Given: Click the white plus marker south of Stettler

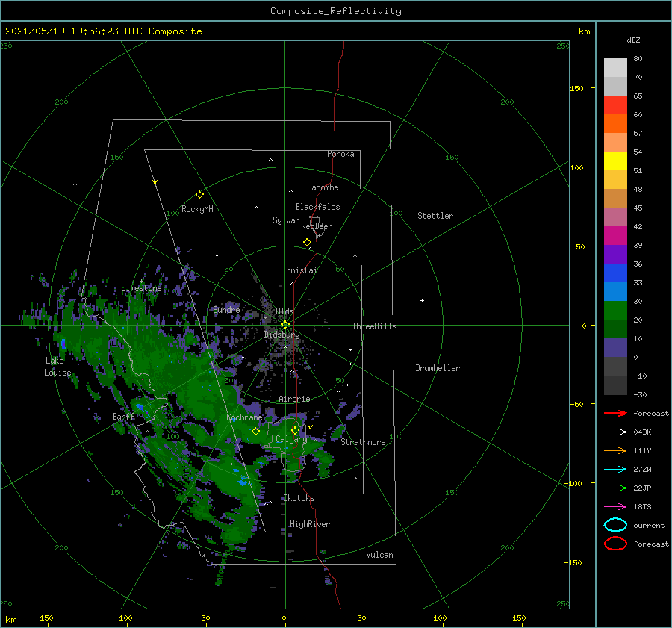Looking at the screenshot, I should 422,300.
